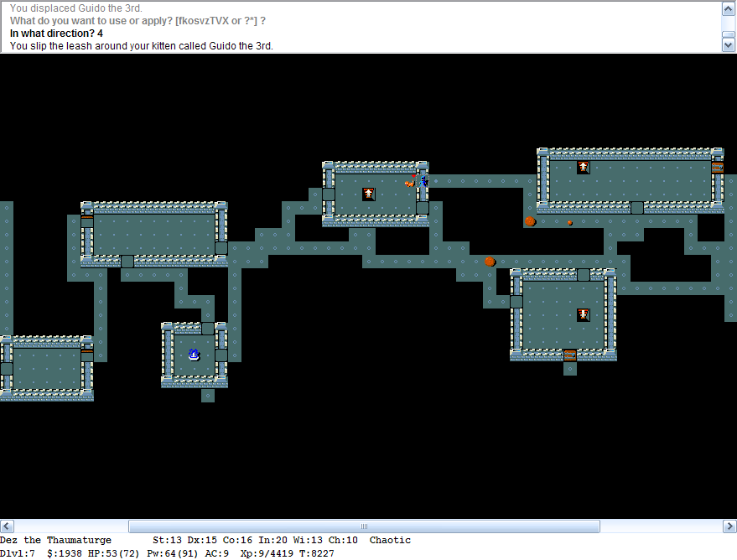Click the wooden door of the top-right room
The height and width of the screenshot is (560, 737).
(717, 168)
